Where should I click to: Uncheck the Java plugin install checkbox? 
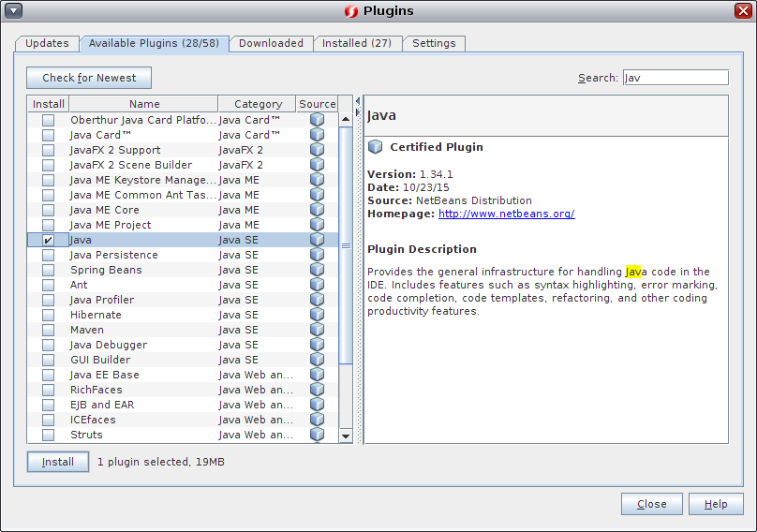(x=48, y=240)
